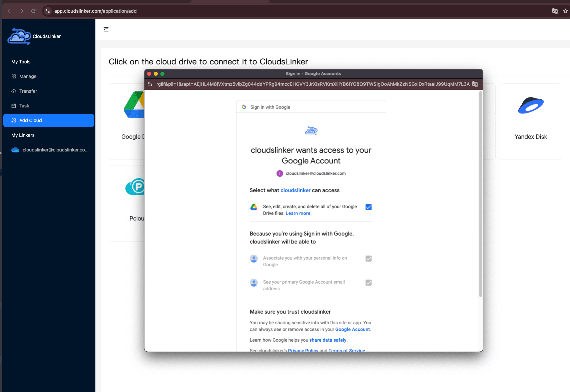This screenshot has width=570, height=392.
Task: Select the Google Drive card icon
Action: coord(134,105)
